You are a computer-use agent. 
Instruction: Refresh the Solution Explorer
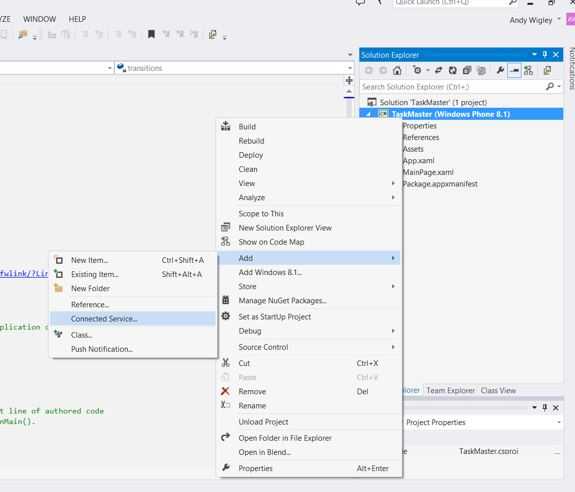tap(453, 70)
